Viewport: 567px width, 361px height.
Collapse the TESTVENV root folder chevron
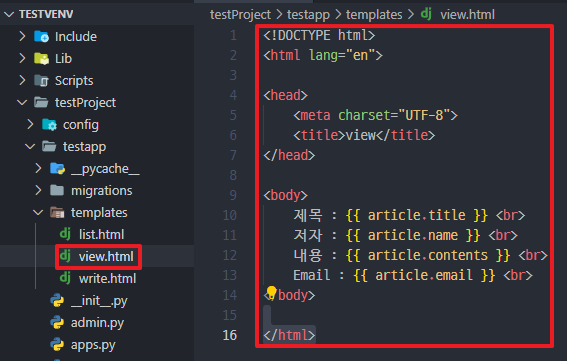click(x=9, y=14)
